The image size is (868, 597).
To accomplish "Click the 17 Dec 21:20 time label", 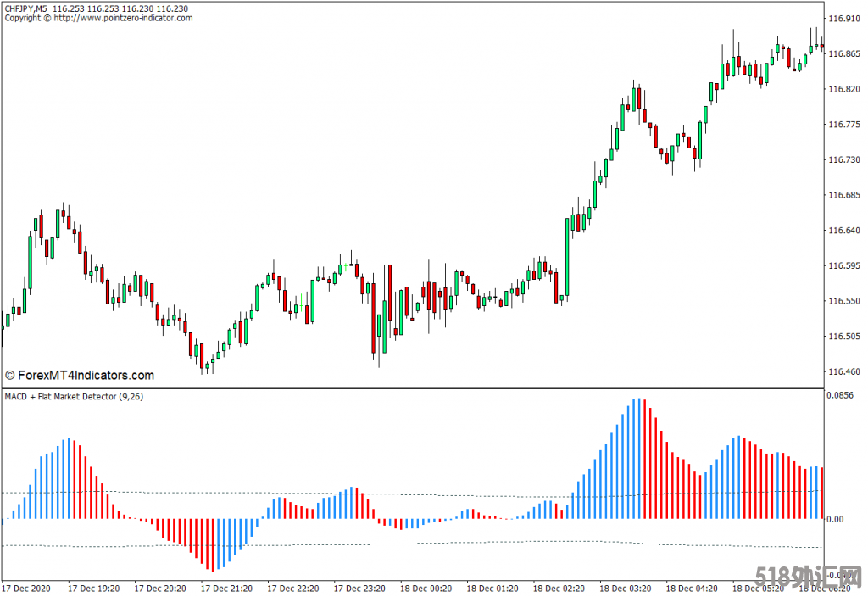I will click(225, 588).
